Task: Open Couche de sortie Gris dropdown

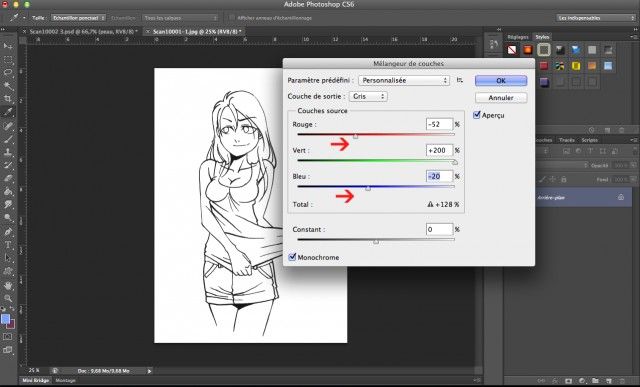Action: click(368, 96)
